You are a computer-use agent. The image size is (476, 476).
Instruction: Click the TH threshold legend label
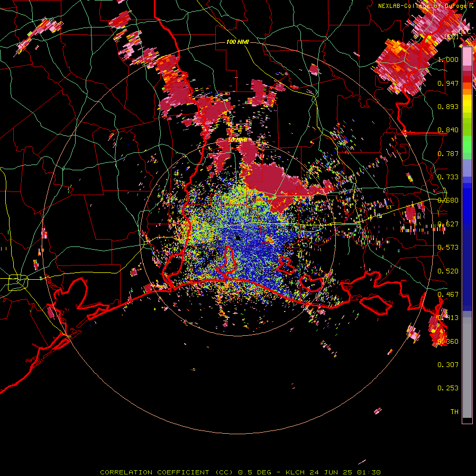point(454,412)
